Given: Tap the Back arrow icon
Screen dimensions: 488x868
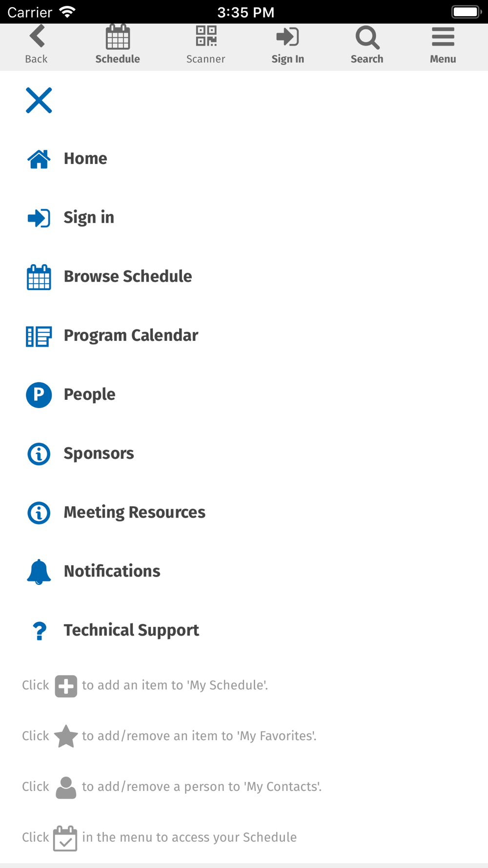Looking at the screenshot, I should (37, 37).
